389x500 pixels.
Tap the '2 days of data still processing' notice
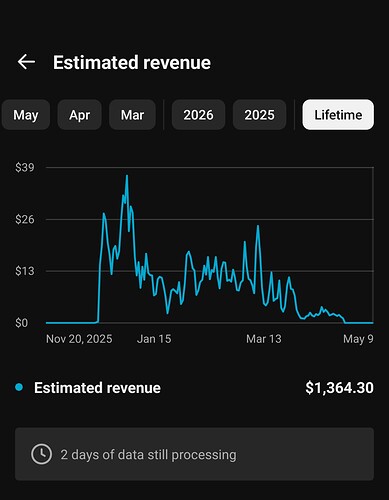[x=194, y=454]
